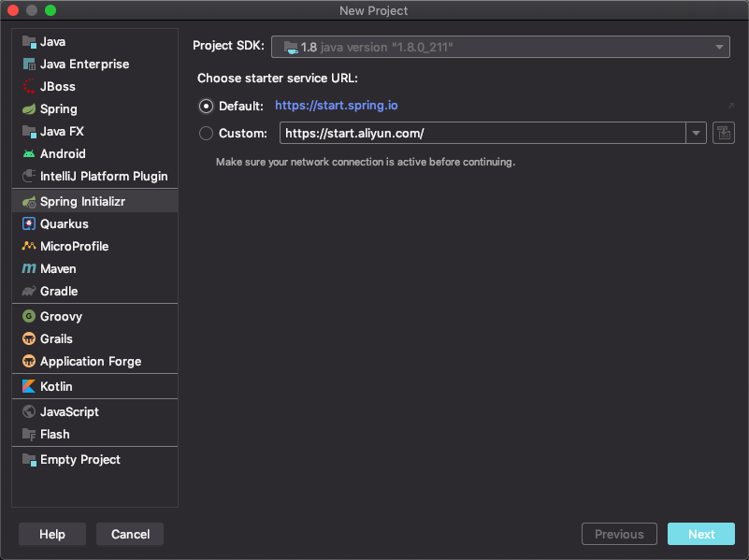Select the JavaScript project category
The image size is (749, 560).
pyautogui.click(x=68, y=411)
